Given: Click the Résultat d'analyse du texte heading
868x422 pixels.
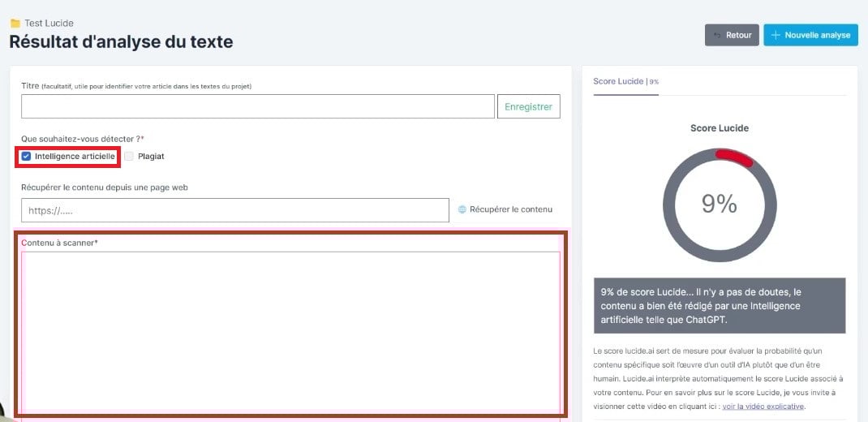Looking at the screenshot, I should 121,41.
